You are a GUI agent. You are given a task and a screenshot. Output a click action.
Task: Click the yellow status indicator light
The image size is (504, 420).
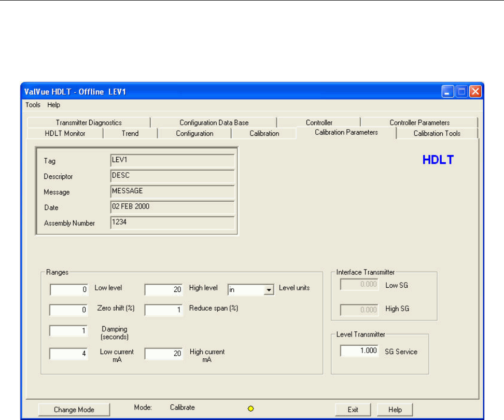[x=251, y=409]
